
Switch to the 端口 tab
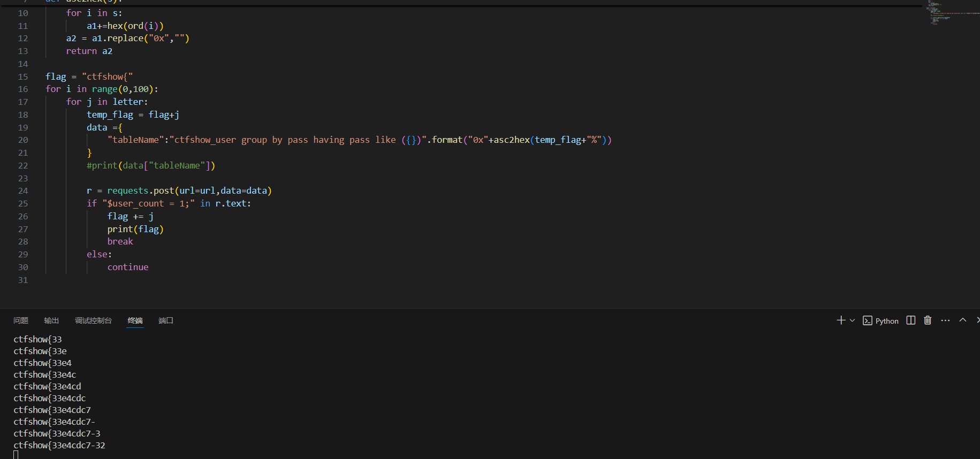click(x=166, y=320)
